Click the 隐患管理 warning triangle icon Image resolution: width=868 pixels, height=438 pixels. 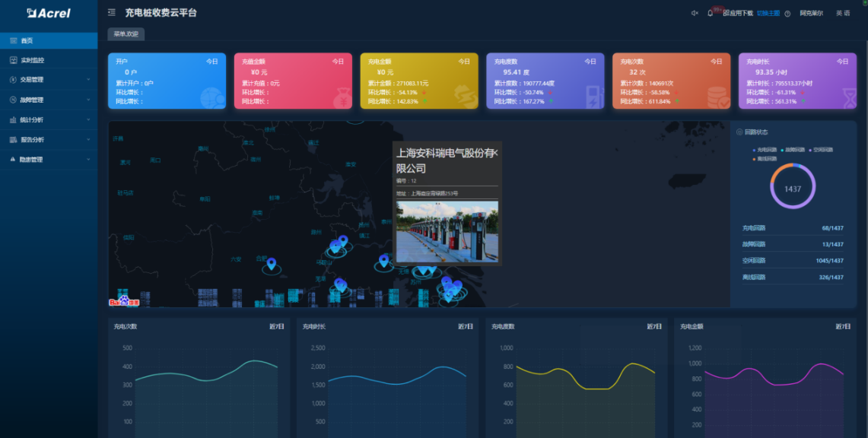point(13,160)
